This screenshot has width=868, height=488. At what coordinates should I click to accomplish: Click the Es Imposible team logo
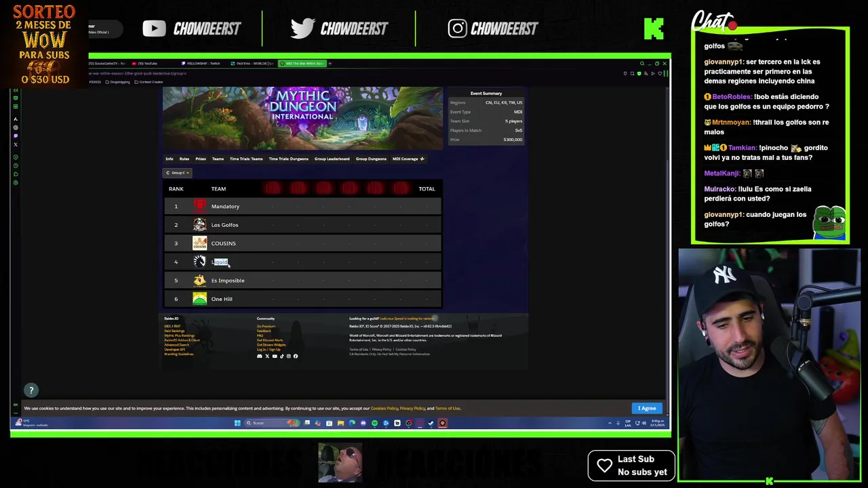[x=199, y=280]
